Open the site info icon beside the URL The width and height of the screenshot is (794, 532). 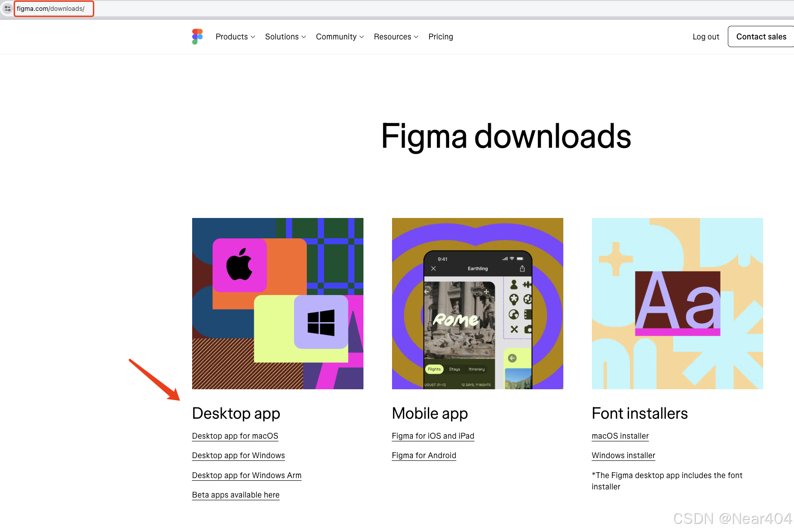click(x=7, y=9)
